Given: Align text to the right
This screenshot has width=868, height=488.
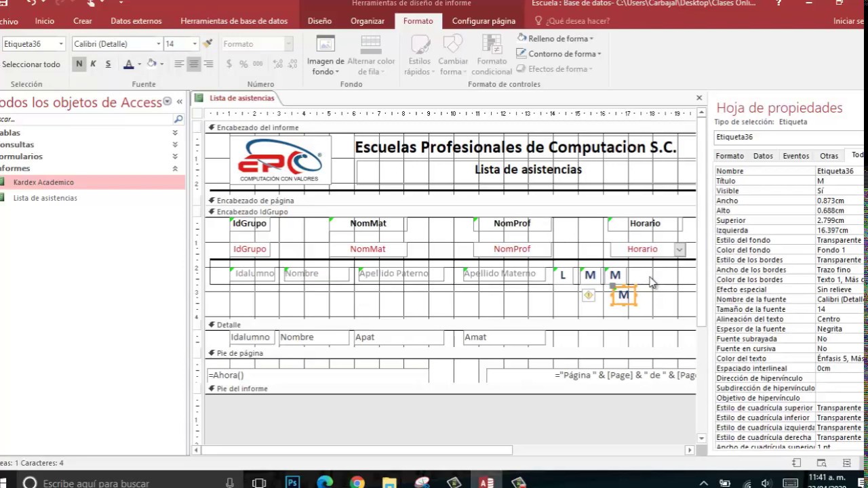Looking at the screenshot, I should (209, 64).
